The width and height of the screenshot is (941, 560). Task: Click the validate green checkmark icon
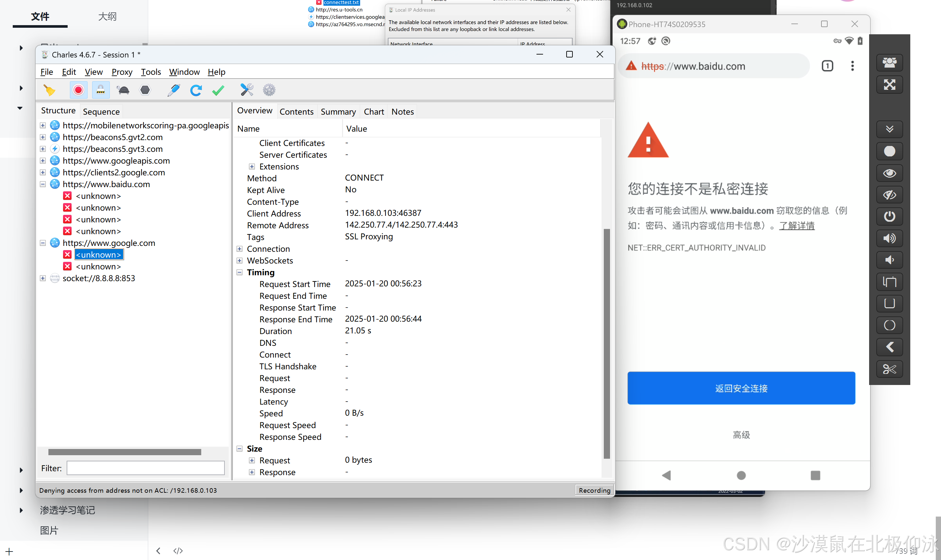pyautogui.click(x=218, y=90)
